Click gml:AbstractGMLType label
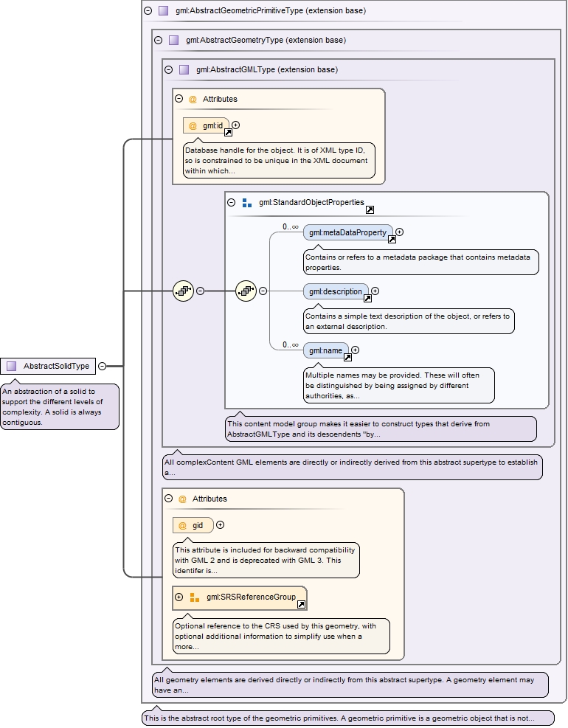Screen dimensions: 568x728 pyautogui.click(x=267, y=69)
